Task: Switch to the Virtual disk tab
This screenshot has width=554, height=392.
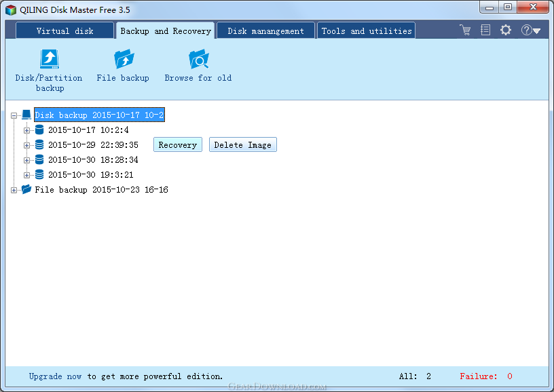Action: 64,31
